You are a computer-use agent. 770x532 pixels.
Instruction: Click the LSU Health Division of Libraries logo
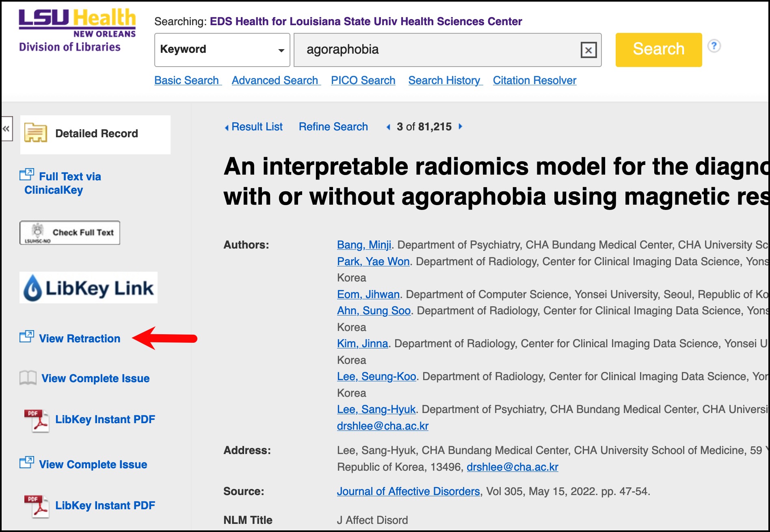coord(77,28)
